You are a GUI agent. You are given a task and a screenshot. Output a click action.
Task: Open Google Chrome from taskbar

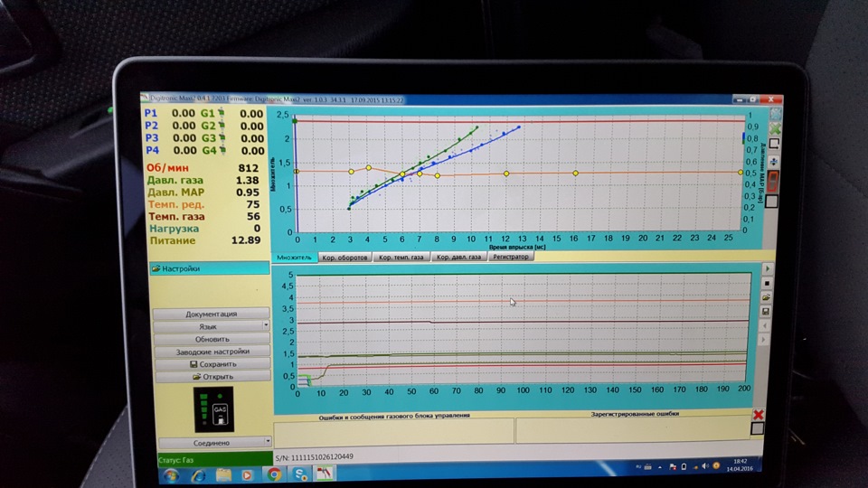point(274,474)
